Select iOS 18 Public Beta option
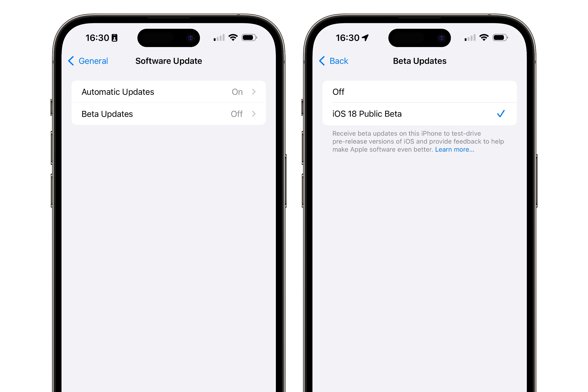The width and height of the screenshot is (588, 392). pos(418,114)
